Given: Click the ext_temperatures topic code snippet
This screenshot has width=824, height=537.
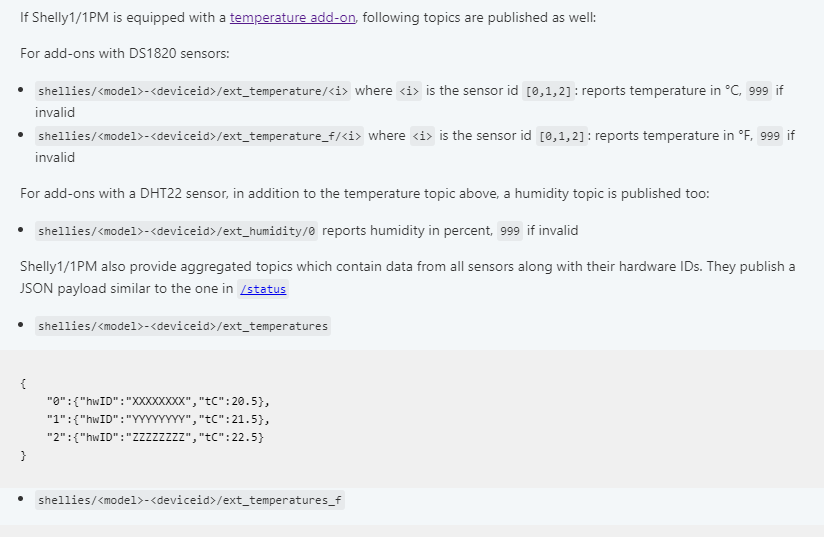Looking at the screenshot, I should point(182,326).
